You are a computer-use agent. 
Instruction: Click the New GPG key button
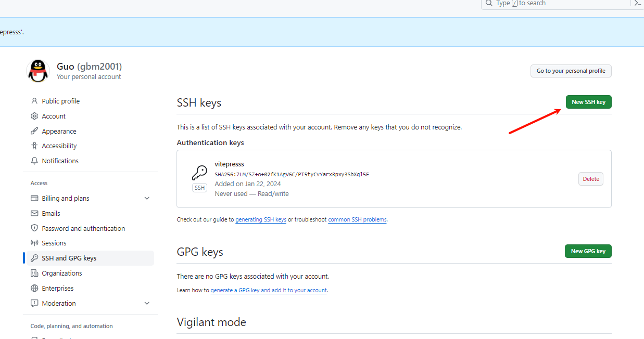click(588, 251)
